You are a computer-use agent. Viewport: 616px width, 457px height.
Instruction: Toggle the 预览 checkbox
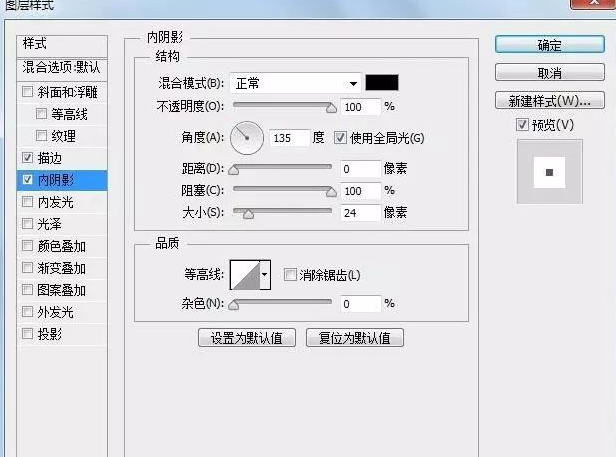click(522, 125)
